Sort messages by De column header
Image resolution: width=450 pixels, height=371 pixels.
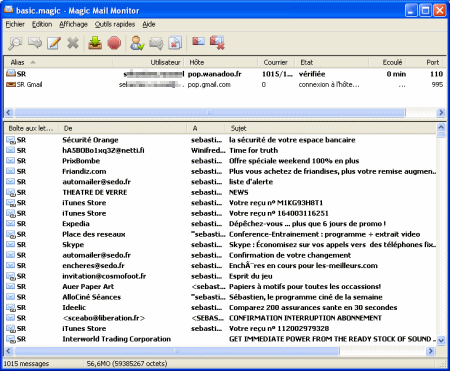point(123,128)
